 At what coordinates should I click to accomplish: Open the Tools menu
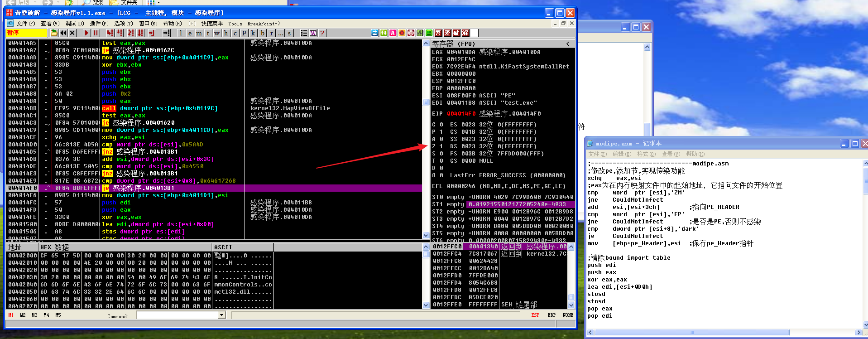(x=235, y=23)
